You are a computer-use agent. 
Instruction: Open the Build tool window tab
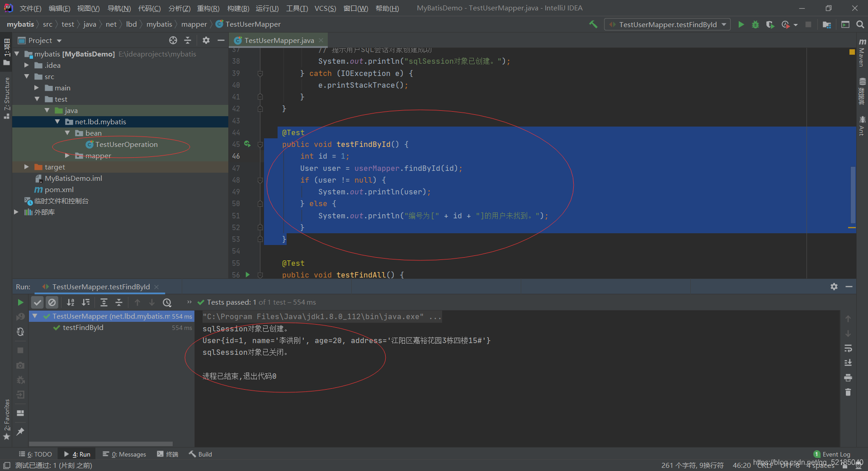tap(200, 454)
